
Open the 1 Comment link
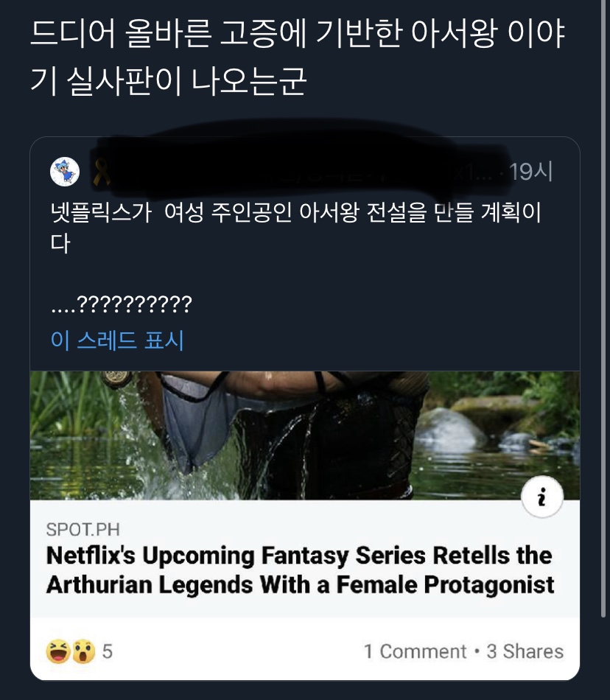pos(415,651)
